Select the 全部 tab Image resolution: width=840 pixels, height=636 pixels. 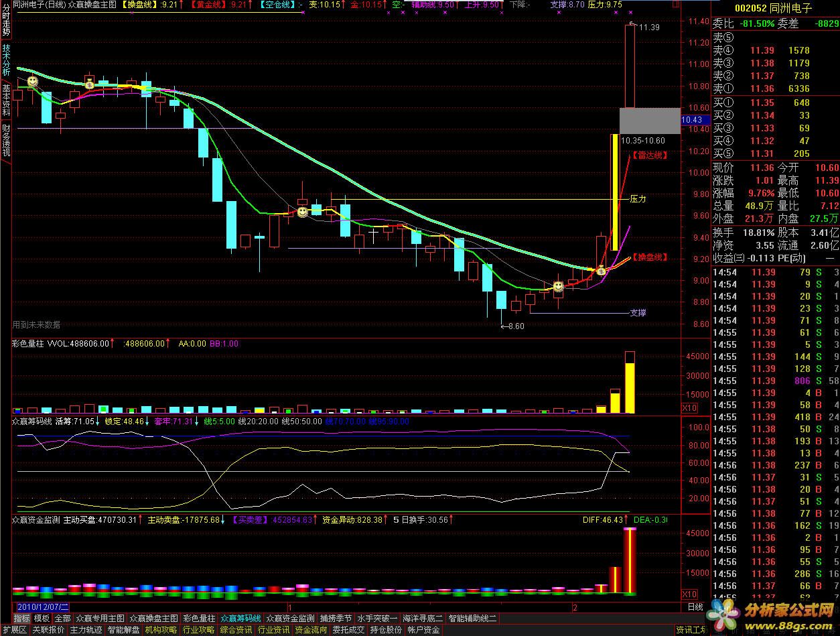62,618
